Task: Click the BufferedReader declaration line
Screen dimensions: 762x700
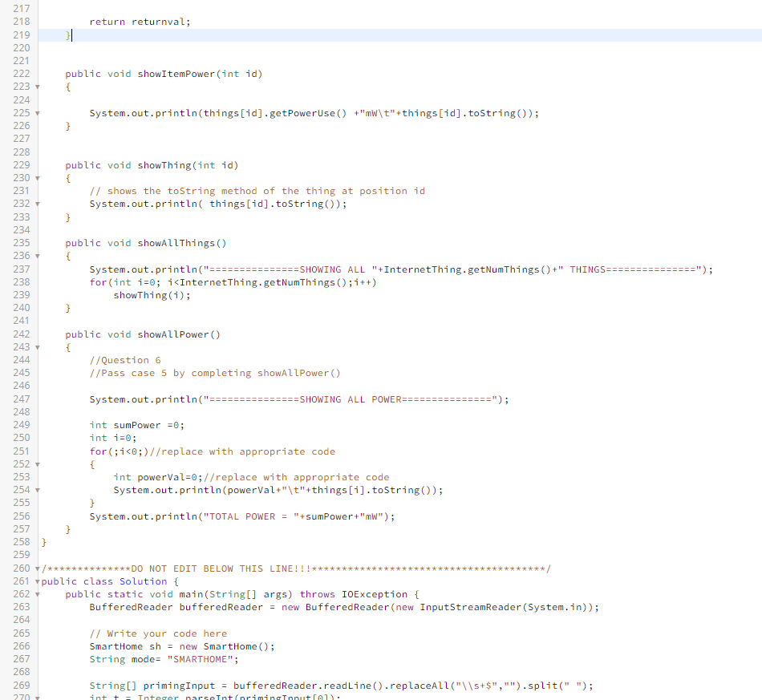Action: pyautogui.click(x=344, y=607)
